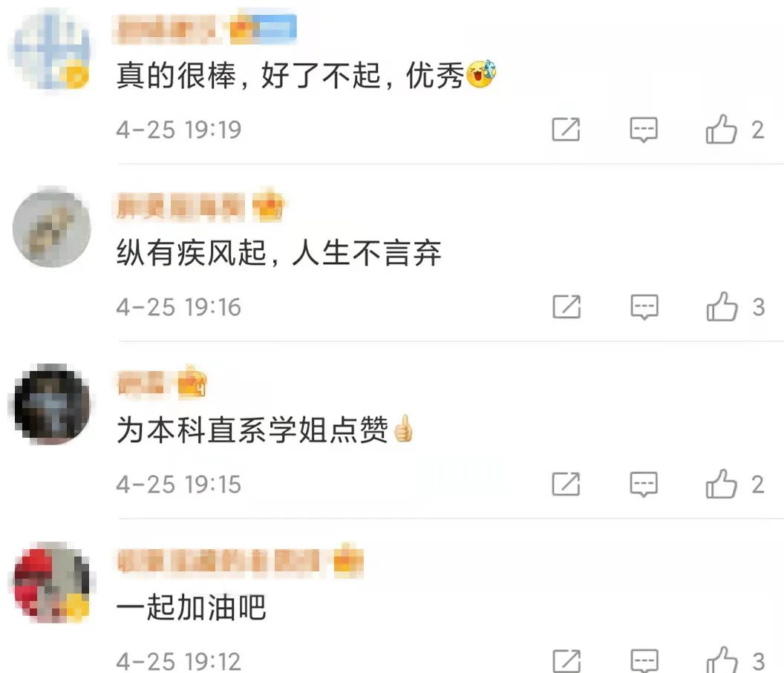Open avatar of the first commenter
This screenshot has width=784, height=673.
click(50, 51)
